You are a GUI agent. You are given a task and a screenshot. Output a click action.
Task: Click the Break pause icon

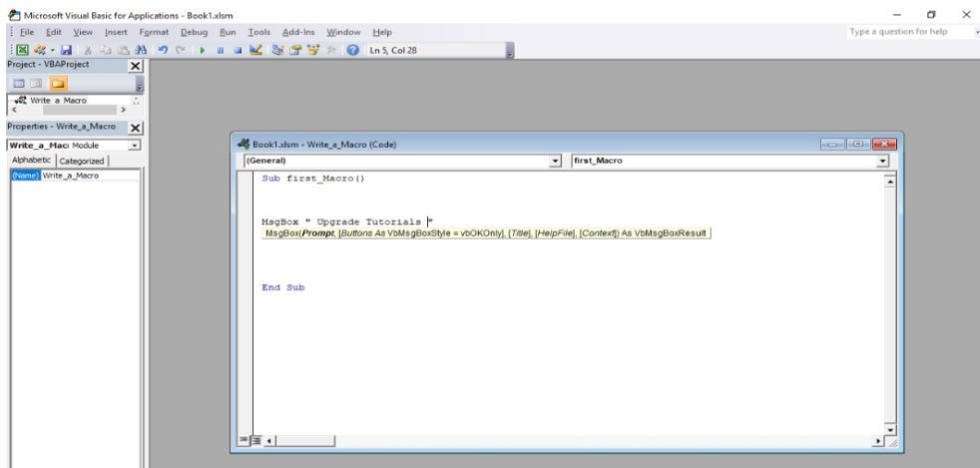point(220,50)
